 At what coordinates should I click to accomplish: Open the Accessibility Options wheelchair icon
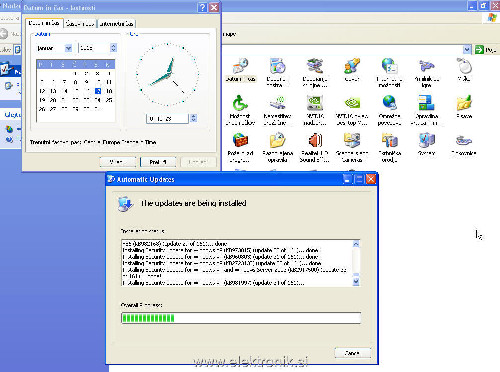tap(240, 103)
